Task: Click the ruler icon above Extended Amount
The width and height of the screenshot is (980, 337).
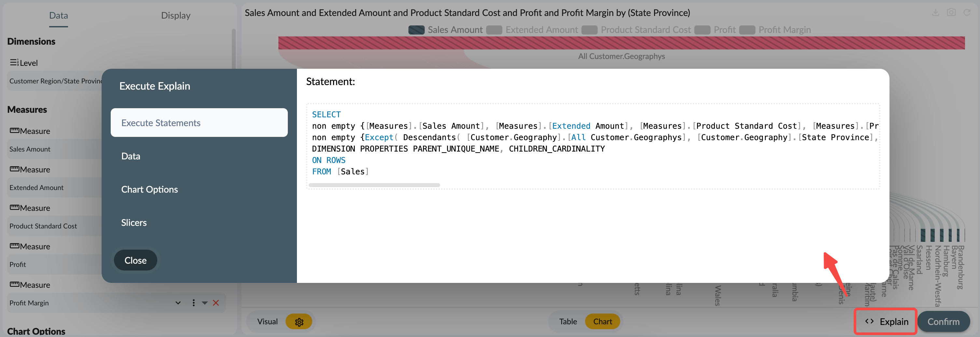Action: point(14,169)
